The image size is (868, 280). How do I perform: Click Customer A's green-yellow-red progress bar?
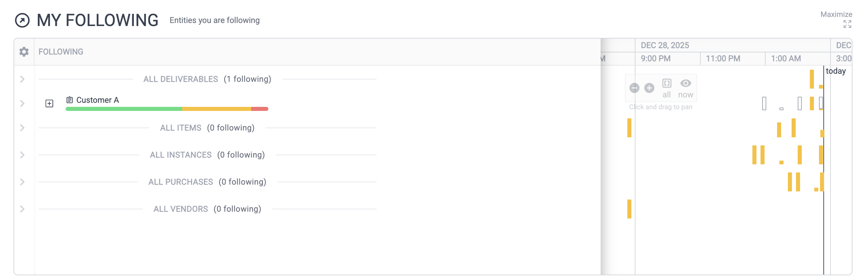[167, 109]
